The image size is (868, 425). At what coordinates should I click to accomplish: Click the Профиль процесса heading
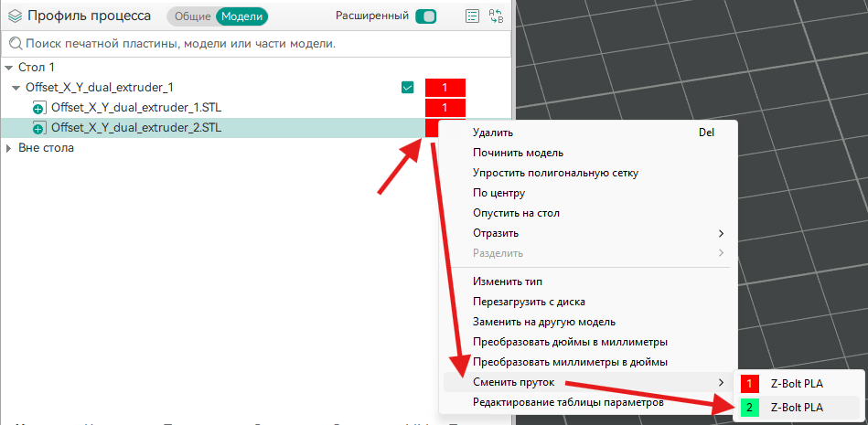89,16
